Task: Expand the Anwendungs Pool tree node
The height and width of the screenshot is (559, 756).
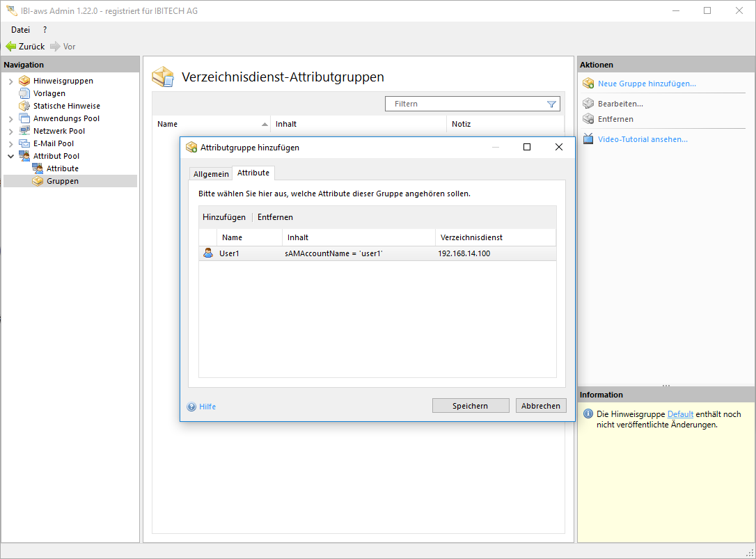Action: [10, 119]
